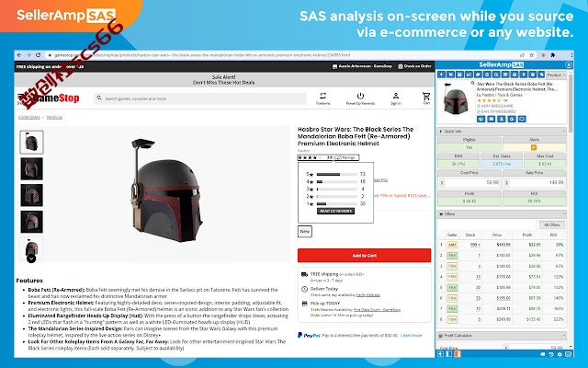588x368 pixels.
Task: Click the All Offers button
Action: point(551,224)
